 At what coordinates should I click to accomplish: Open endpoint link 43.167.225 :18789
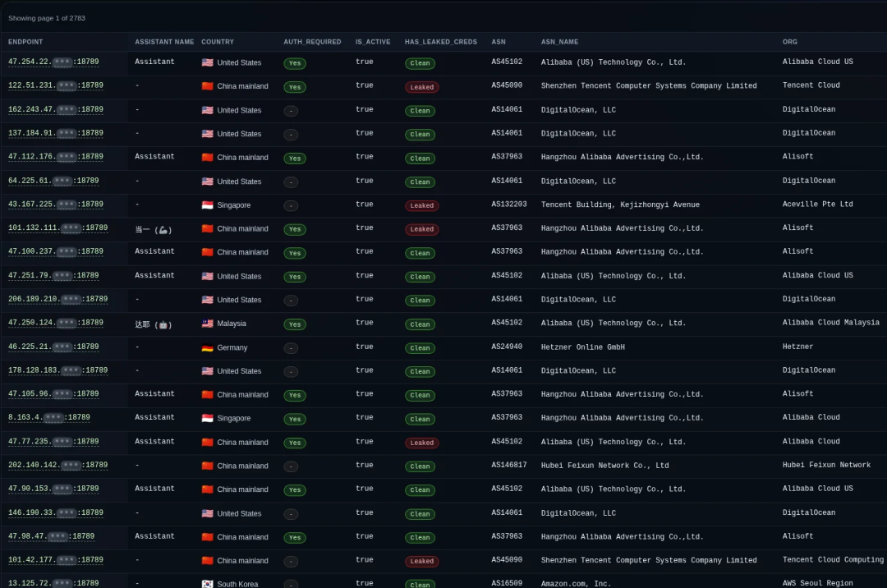(56, 204)
